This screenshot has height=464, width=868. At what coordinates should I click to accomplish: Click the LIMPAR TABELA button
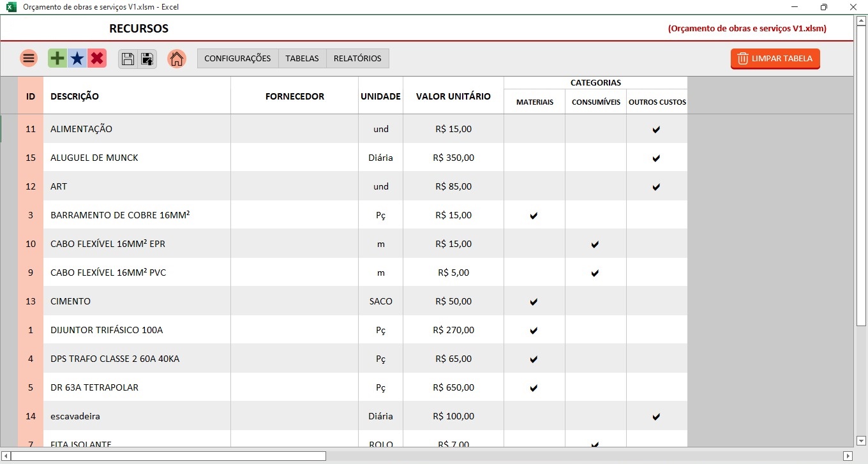click(x=775, y=59)
